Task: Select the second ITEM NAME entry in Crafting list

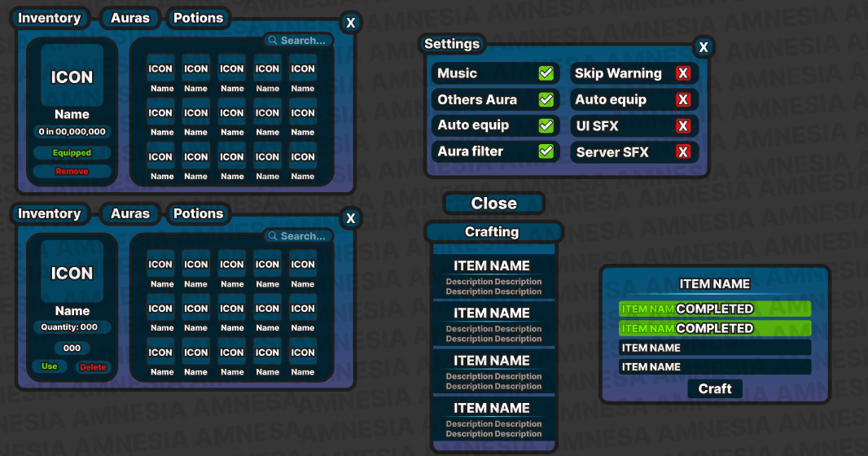Action: click(x=493, y=324)
